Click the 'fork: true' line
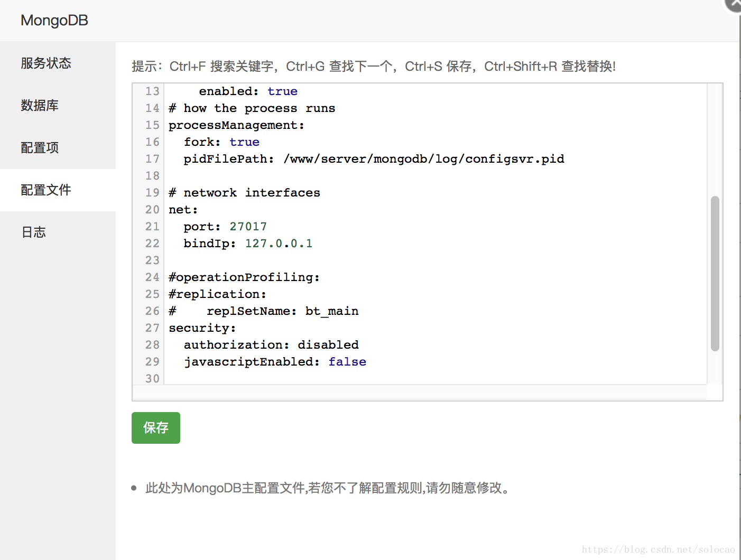The image size is (741, 560). tap(221, 142)
